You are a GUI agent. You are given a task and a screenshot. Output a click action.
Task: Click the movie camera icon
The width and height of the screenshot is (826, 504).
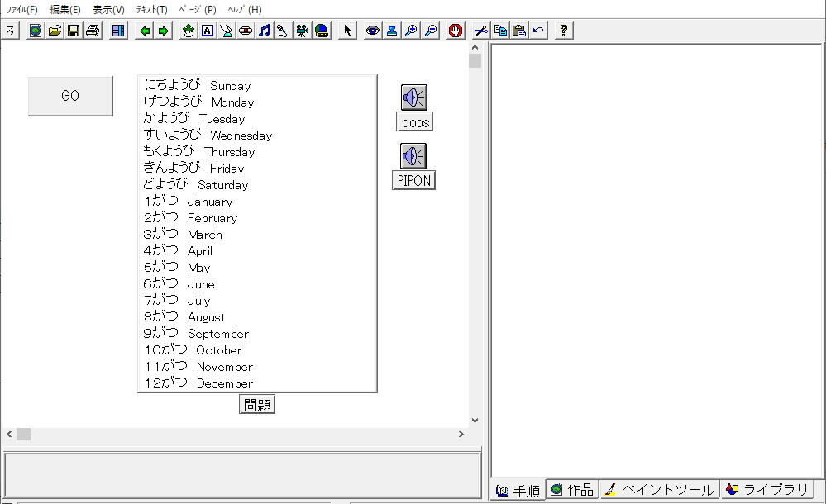pos(303,31)
